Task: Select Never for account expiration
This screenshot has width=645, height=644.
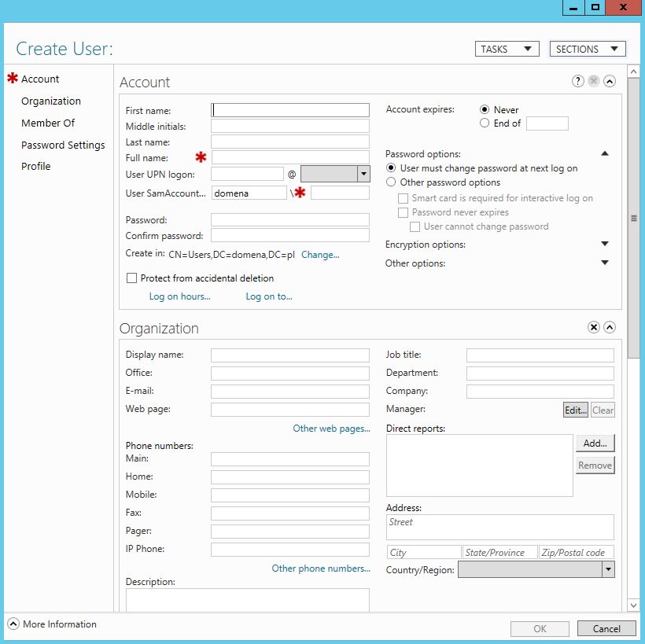Action: pyautogui.click(x=485, y=109)
